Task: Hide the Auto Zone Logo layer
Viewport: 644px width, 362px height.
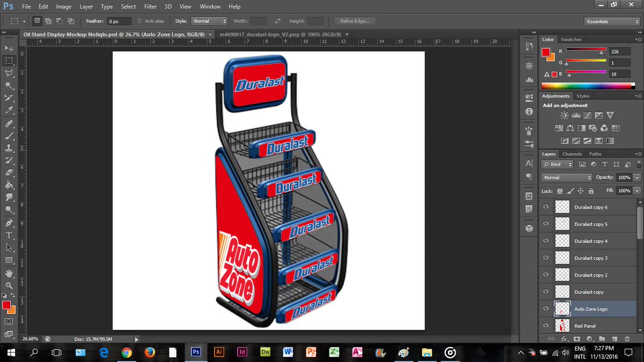Action: pyautogui.click(x=546, y=308)
